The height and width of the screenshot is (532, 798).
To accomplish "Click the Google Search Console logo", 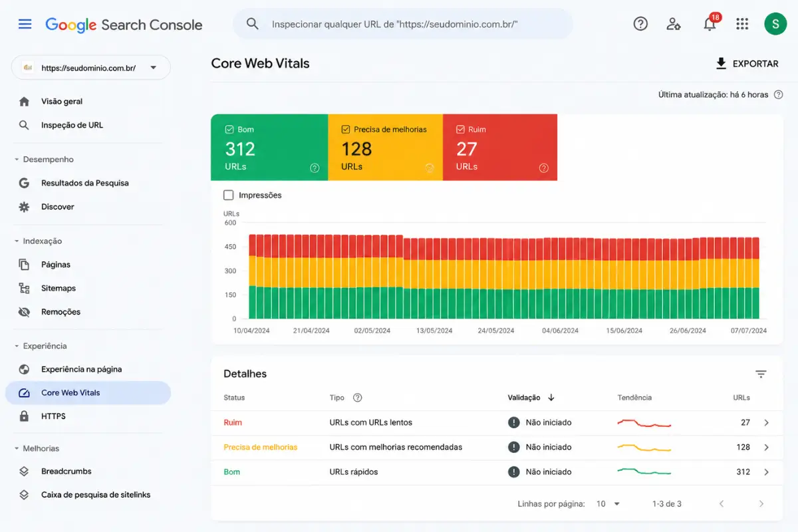I will [x=124, y=25].
